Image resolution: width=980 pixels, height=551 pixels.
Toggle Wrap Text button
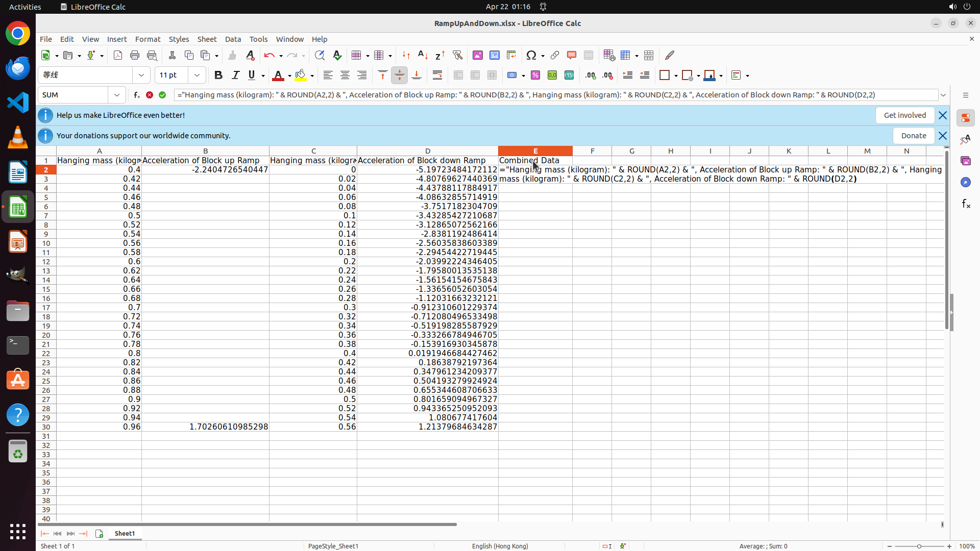tap(437, 75)
